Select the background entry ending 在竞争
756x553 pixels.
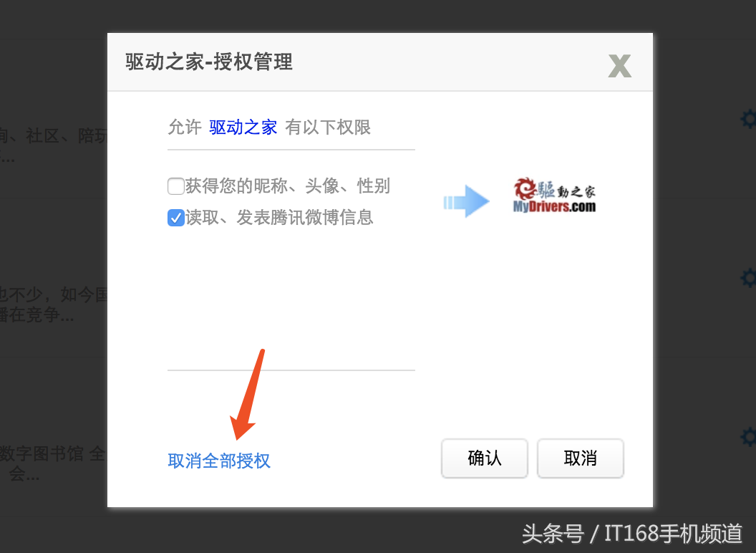[x=54, y=304]
